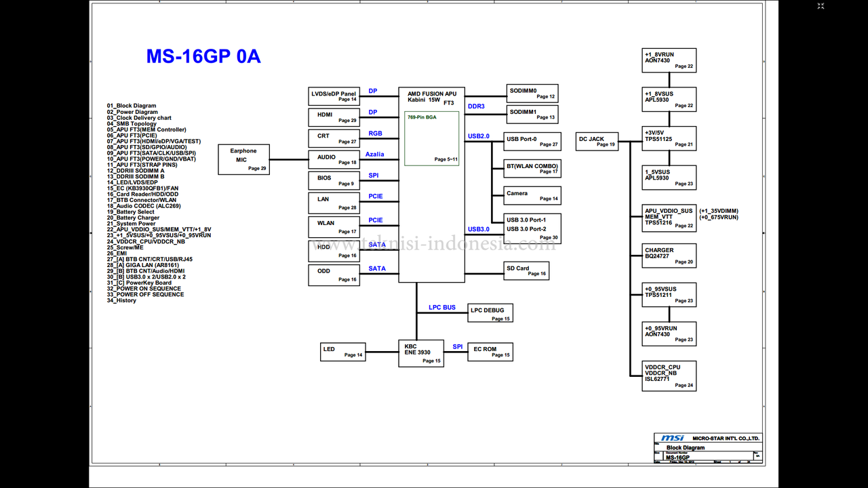The image size is (868, 488).
Task: Click the green '769-Pin BGA' label
Action: (x=421, y=117)
